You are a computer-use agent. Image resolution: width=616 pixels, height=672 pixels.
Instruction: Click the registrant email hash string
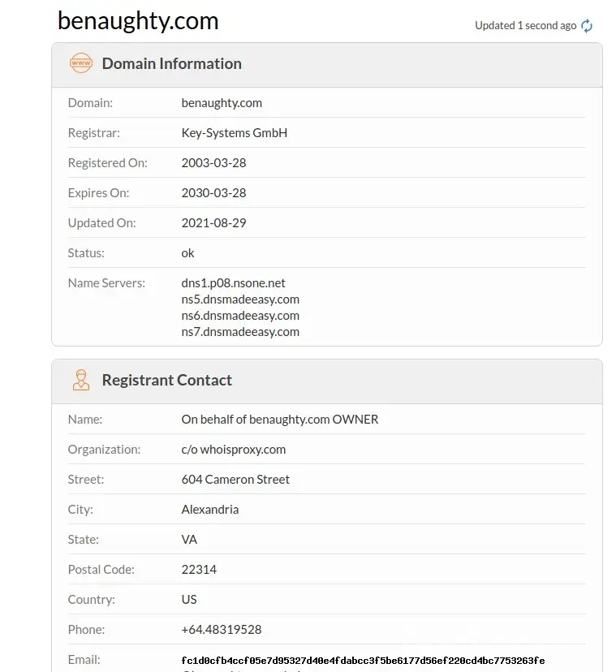(363, 661)
